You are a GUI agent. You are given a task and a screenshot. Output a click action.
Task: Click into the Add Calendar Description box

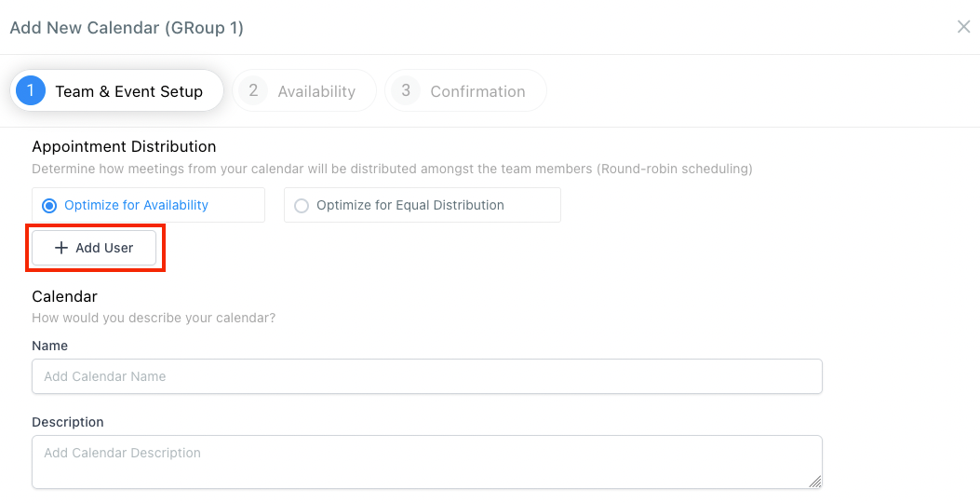click(426, 461)
